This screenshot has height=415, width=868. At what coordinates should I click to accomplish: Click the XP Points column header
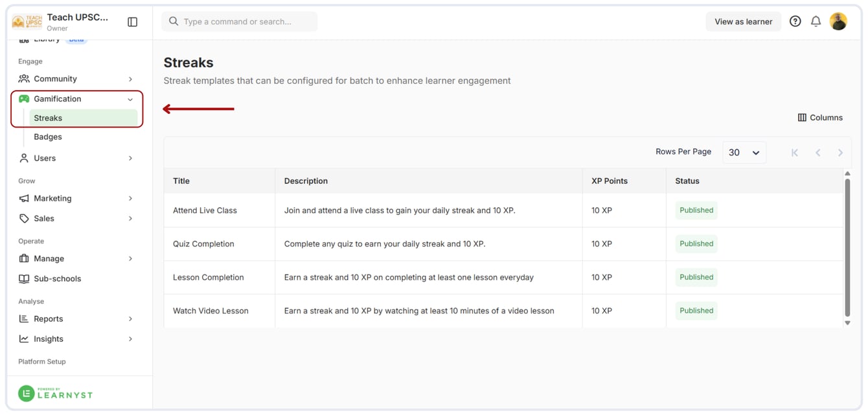tap(610, 181)
